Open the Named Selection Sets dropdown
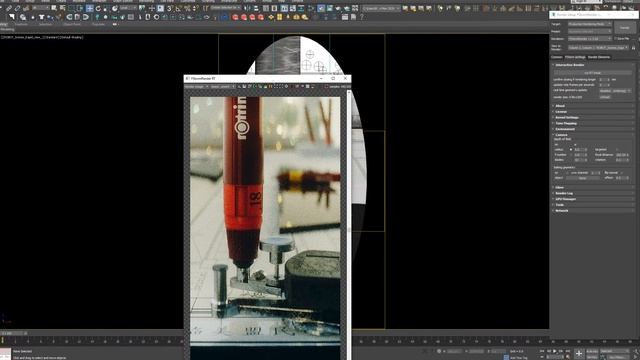 coord(226,8)
